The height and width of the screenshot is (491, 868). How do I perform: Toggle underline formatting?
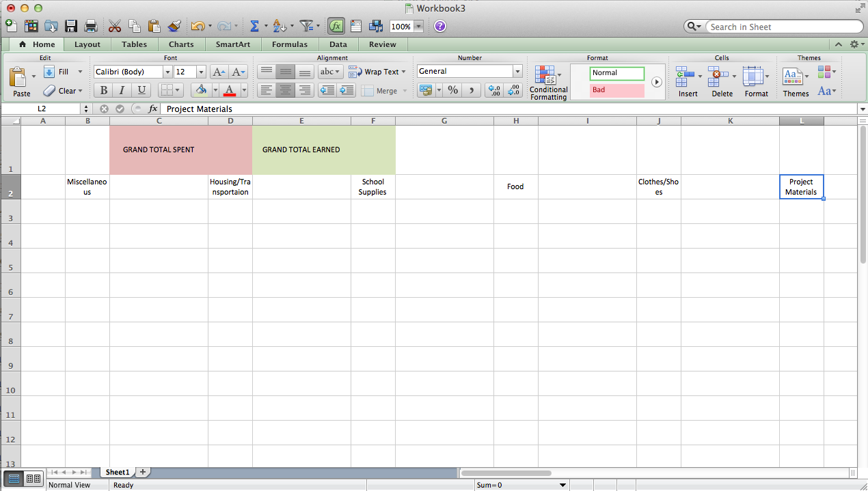click(141, 89)
